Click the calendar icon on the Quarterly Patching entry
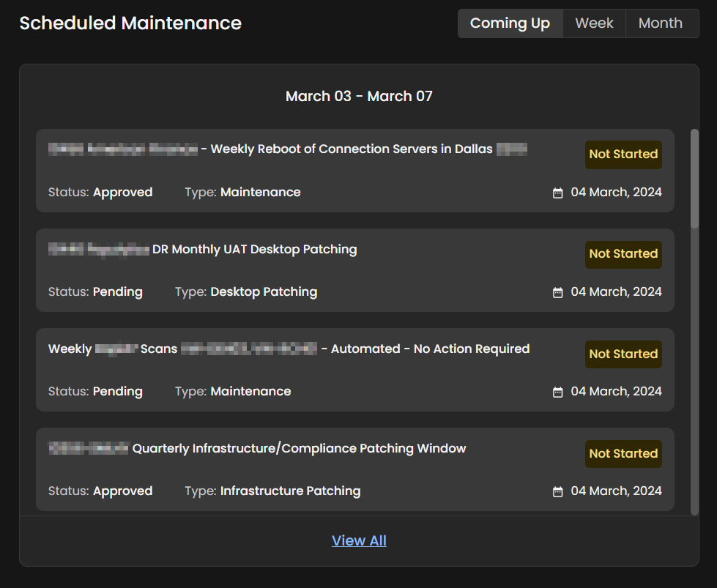The height and width of the screenshot is (588, 717). pos(557,491)
